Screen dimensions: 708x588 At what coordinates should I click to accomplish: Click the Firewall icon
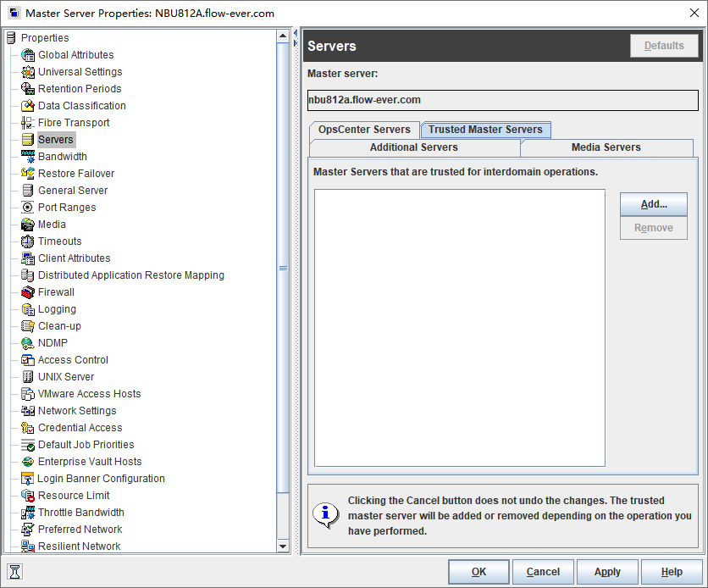pos(28,292)
